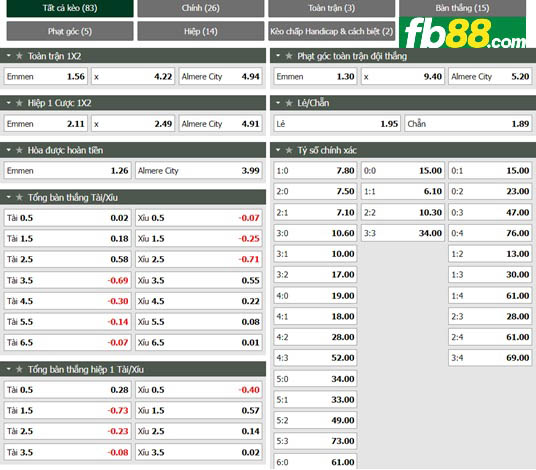This screenshot has width=536, height=470.
Task: Open the Tất cả kèo (83) tab
Action: click(70, 8)
